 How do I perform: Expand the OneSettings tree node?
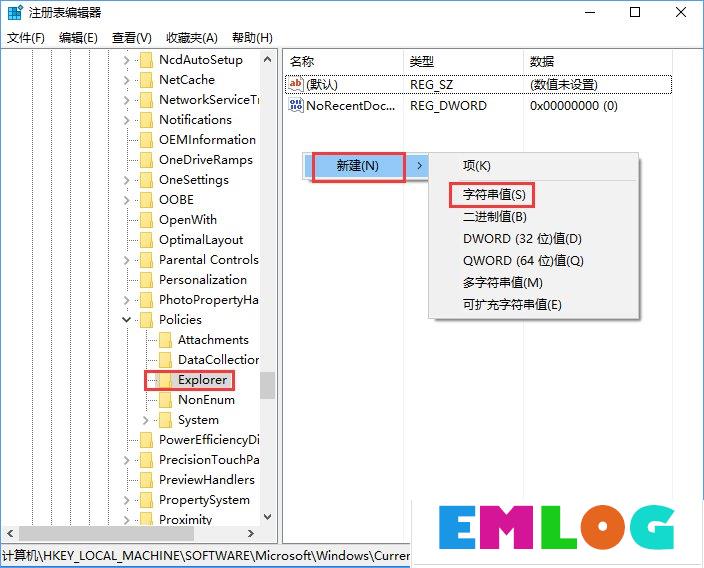coord(127,181)
